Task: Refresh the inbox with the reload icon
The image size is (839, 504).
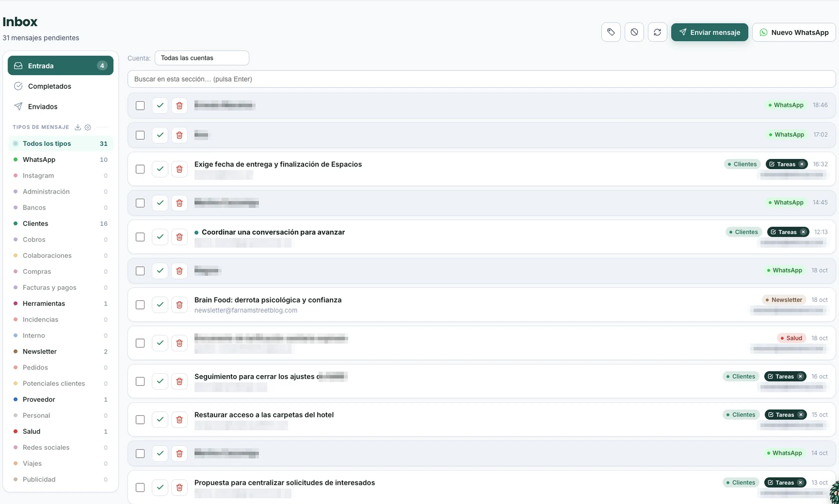Action: coord(657,32)
